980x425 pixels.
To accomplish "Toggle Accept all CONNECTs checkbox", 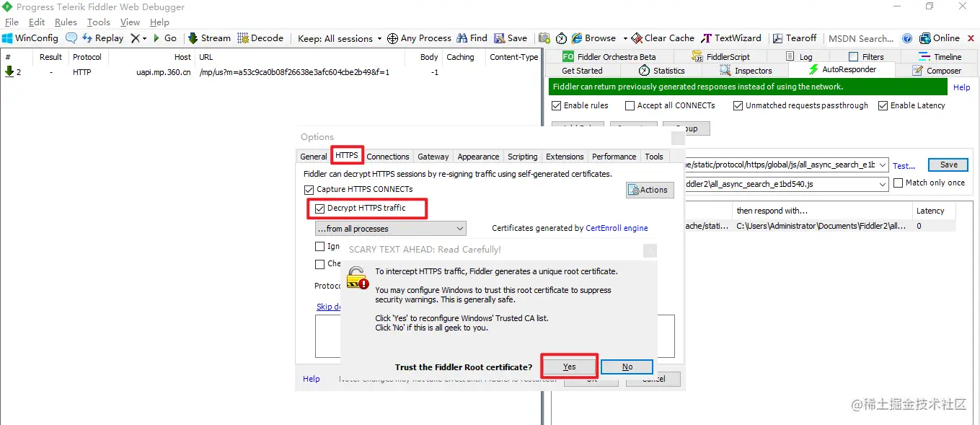I will click(630, 105).
